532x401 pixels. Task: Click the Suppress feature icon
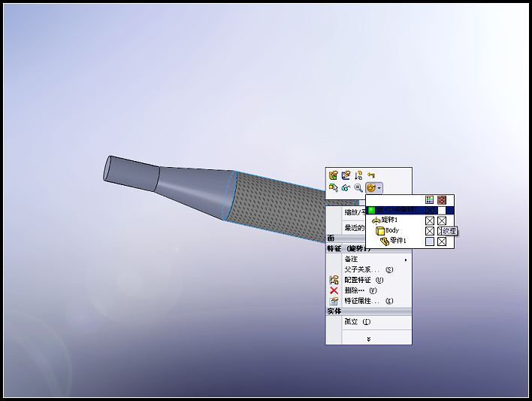pyautogui.click(x=358, y=175)
